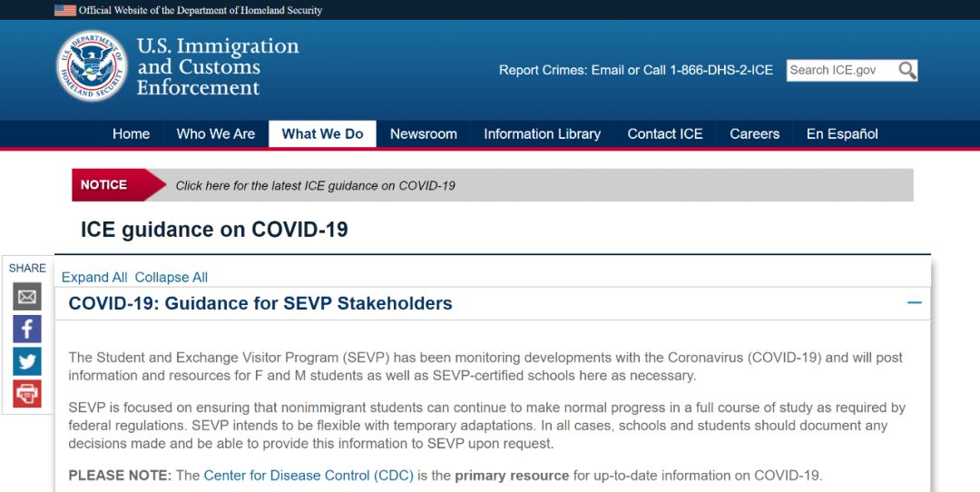Click the Search ICE.gov field
The width and height of the screenshot is (980, 492).
tap(840, 71)
